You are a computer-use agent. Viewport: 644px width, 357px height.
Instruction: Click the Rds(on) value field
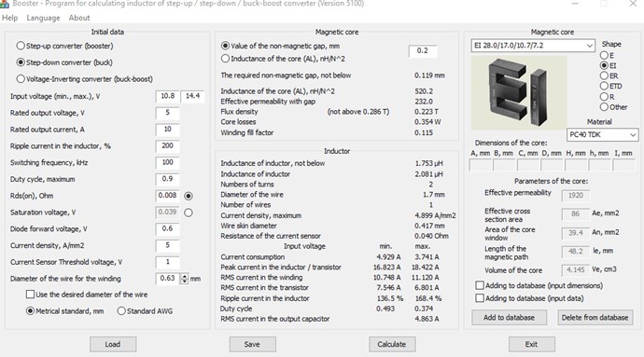coord(168,196)
